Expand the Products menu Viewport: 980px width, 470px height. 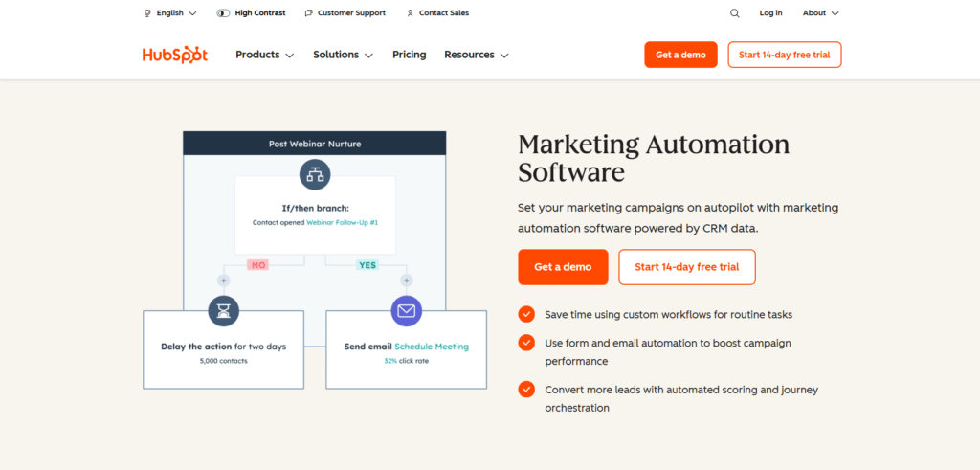pos(264,55)
